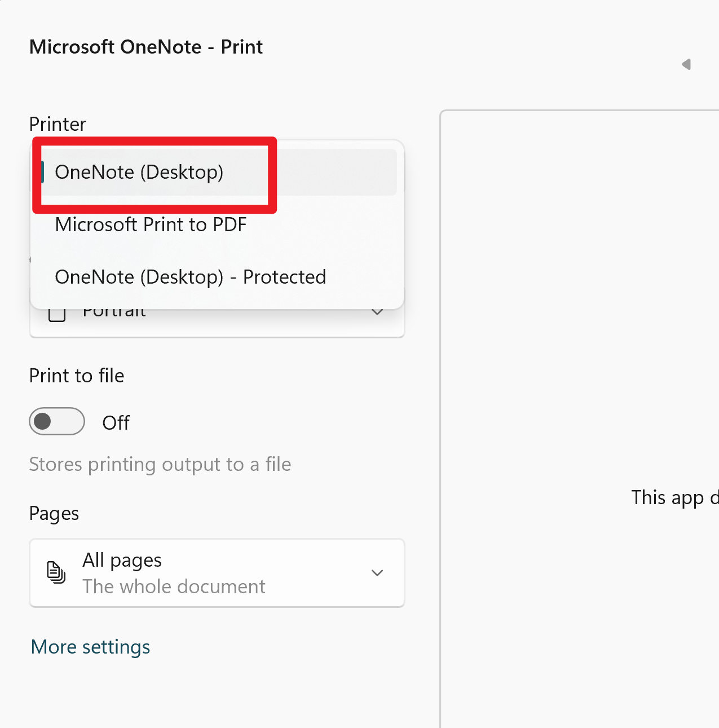Go to previous preview page arrow
The image size is (719, 728).
[x=686, y=64]
